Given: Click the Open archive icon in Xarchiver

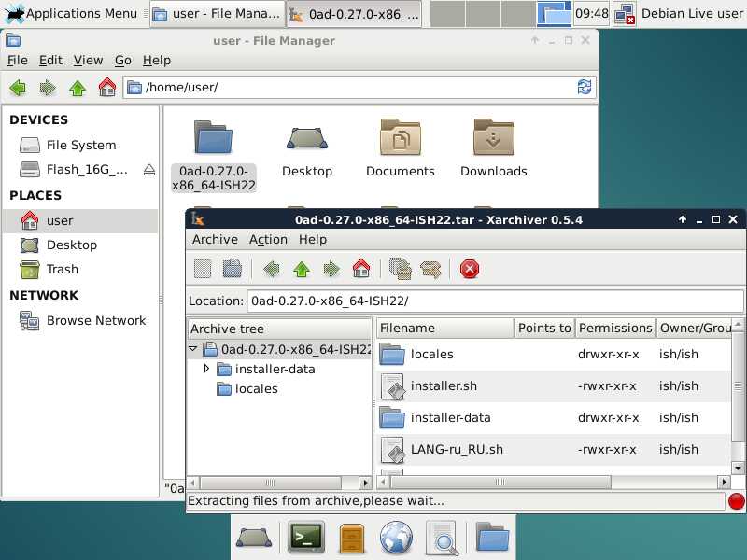Looking at the screenshot, I should tap(232, 269).
